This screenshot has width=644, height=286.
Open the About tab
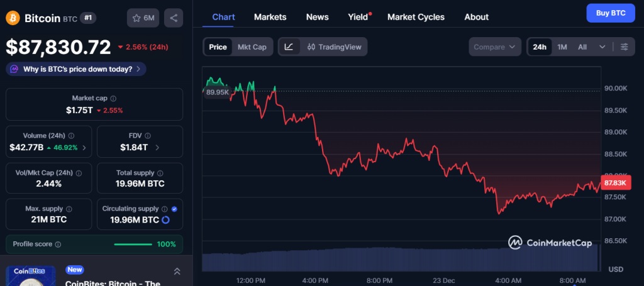476,17
